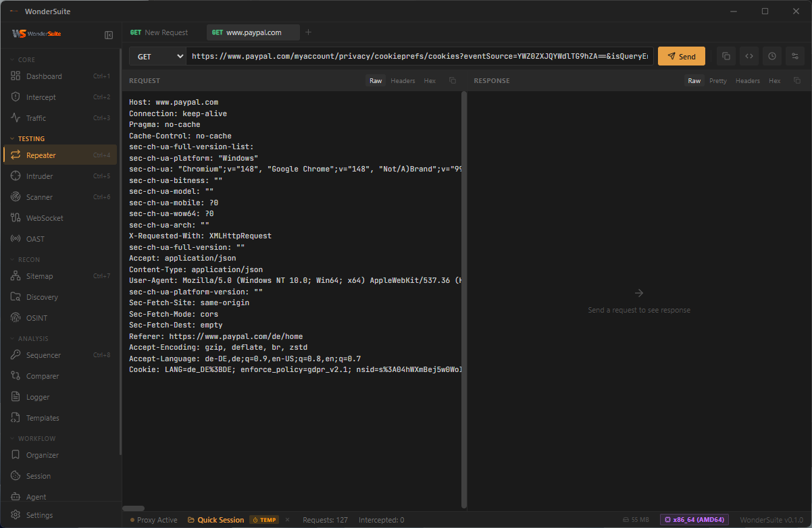Click the sidebar vertical scrollbar
The width and height of the screenshot is (812, 528).
point(120,251)
